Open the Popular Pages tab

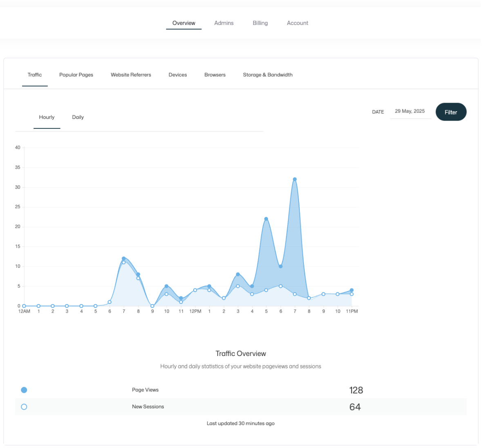(76, 75)
